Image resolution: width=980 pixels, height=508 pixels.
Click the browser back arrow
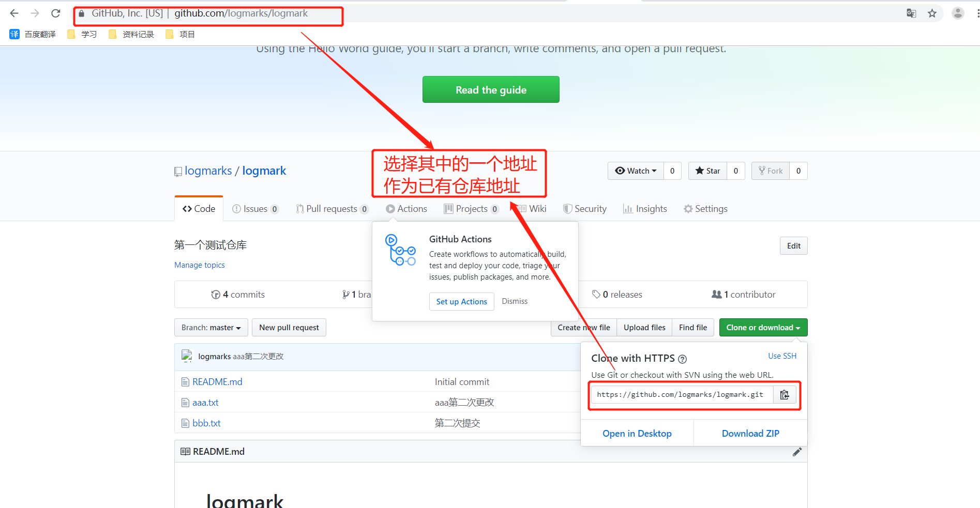point(14,13)
